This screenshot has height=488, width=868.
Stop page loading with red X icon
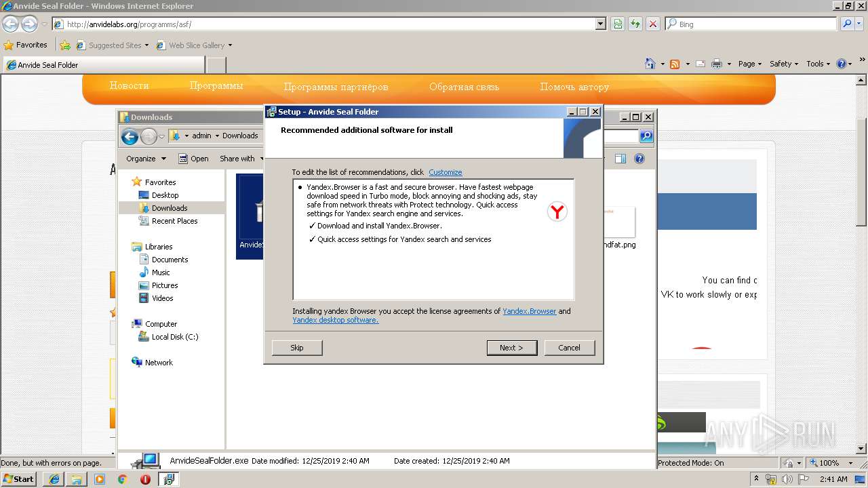point(653,24)
